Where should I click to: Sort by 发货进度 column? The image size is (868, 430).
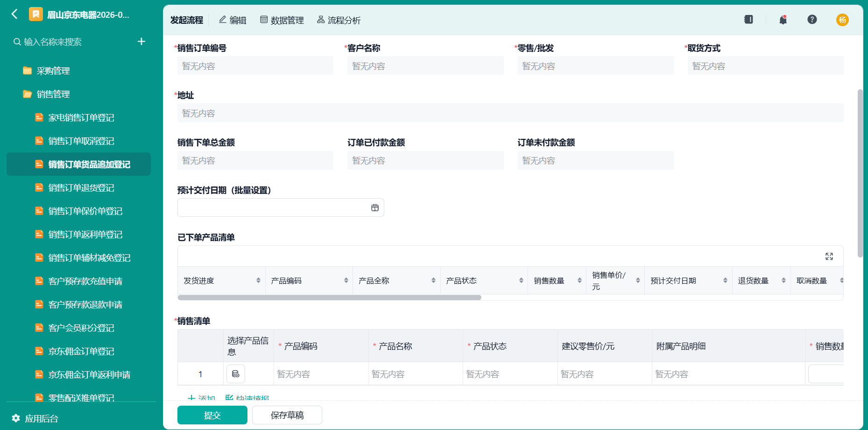point(258,280)
